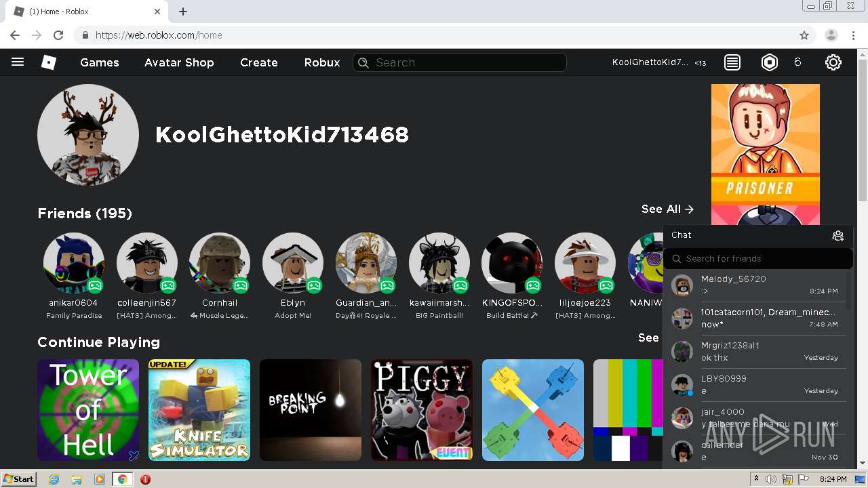Open the user's large avatar picture

coord(88,135)
